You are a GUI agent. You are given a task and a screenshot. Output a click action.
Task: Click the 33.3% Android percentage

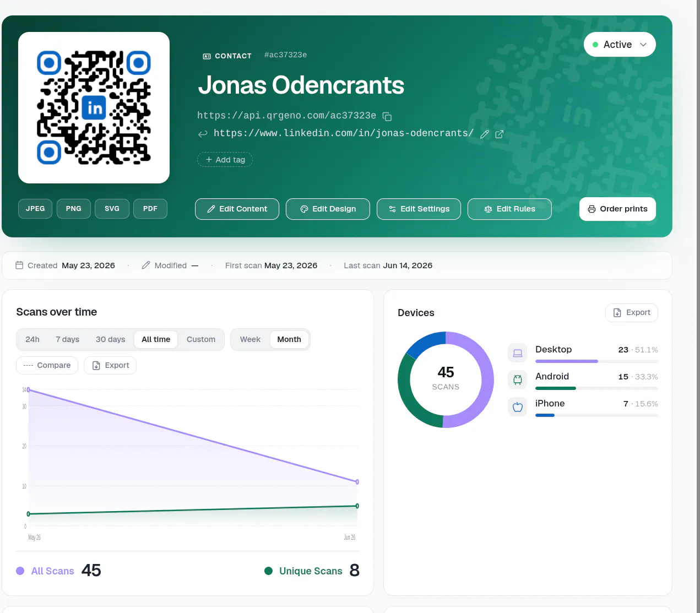(x=647, y=377)
